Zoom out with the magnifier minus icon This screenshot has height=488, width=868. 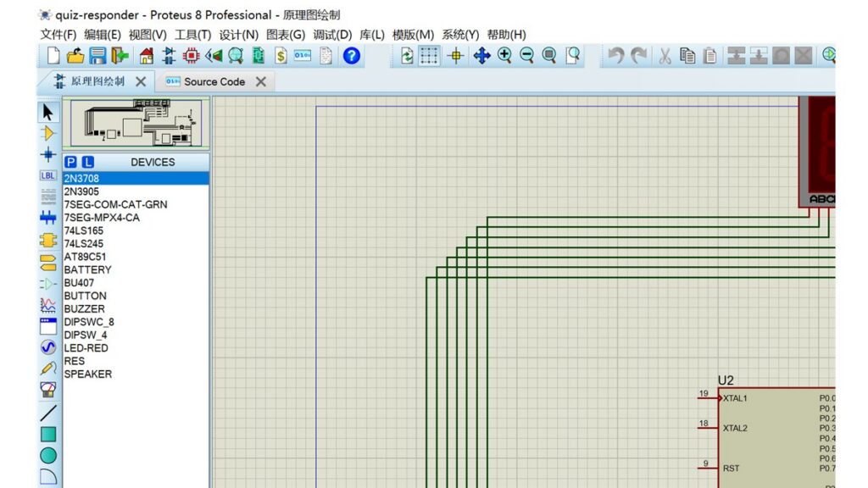pos(527,55)
